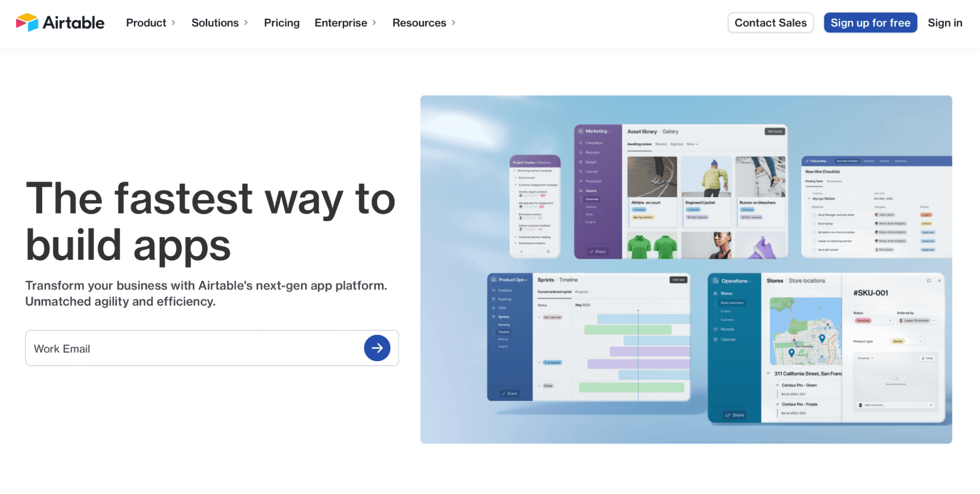The width and height of the screenshot is (980, 494).
Task: Expand the Resources chevron arrow
Action: click(x=453, y=23)
